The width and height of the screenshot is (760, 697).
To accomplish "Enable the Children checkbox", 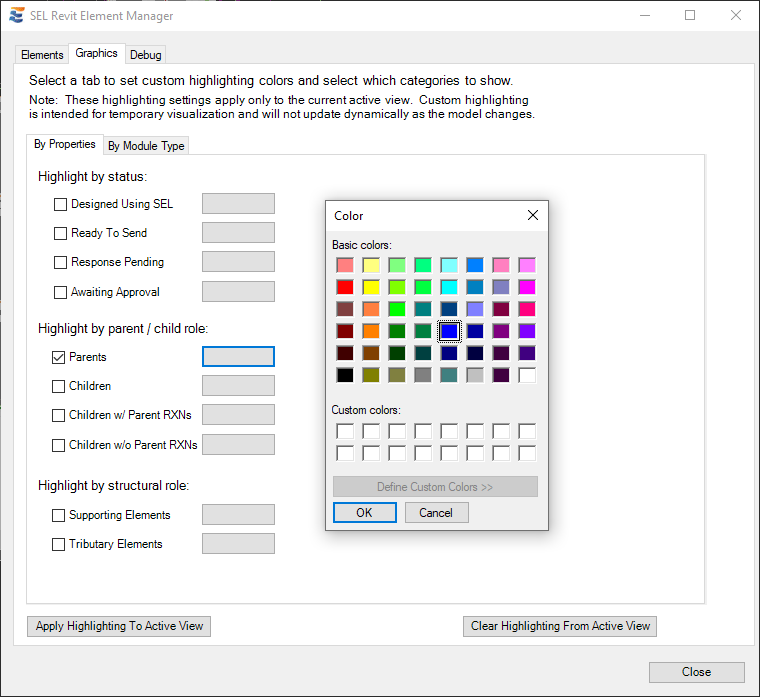I will click(x=58, y=386).
